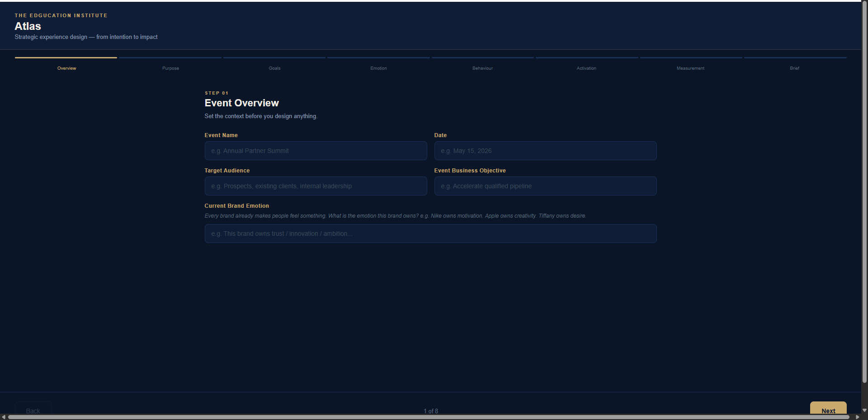Screen dimensions: 868x420
Task: Click the Current Brand Emotion field
Action: tap(430, 234)
